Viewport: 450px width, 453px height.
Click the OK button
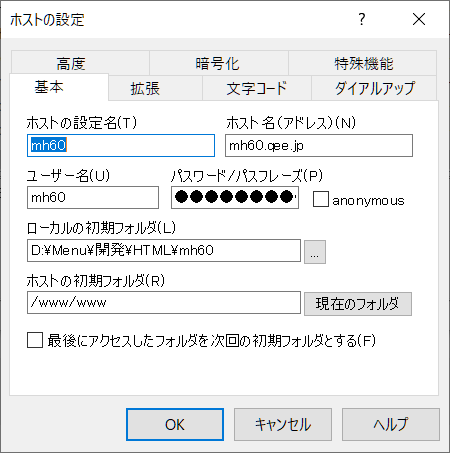pos(175,424)
